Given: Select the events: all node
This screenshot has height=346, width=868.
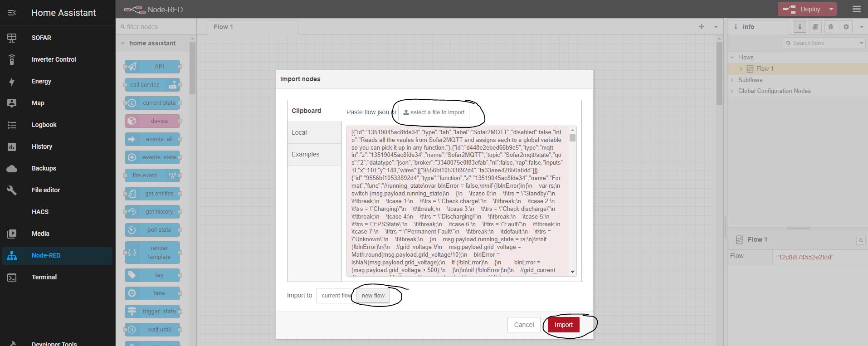Looking at the screenshot, I should (x=152, y=139).
